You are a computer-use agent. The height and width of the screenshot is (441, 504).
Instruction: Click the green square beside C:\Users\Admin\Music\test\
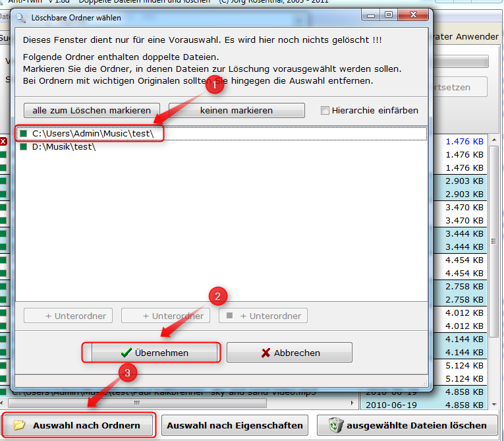[24, 134]
